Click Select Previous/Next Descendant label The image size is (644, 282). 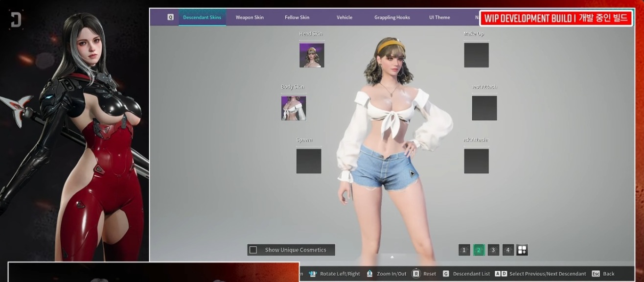pos(548,274)
